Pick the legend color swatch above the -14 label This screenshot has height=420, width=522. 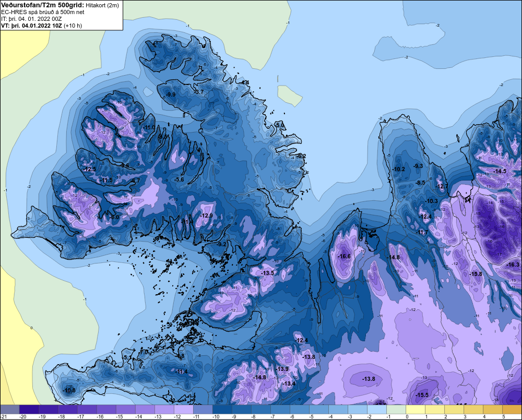(145, 409)
